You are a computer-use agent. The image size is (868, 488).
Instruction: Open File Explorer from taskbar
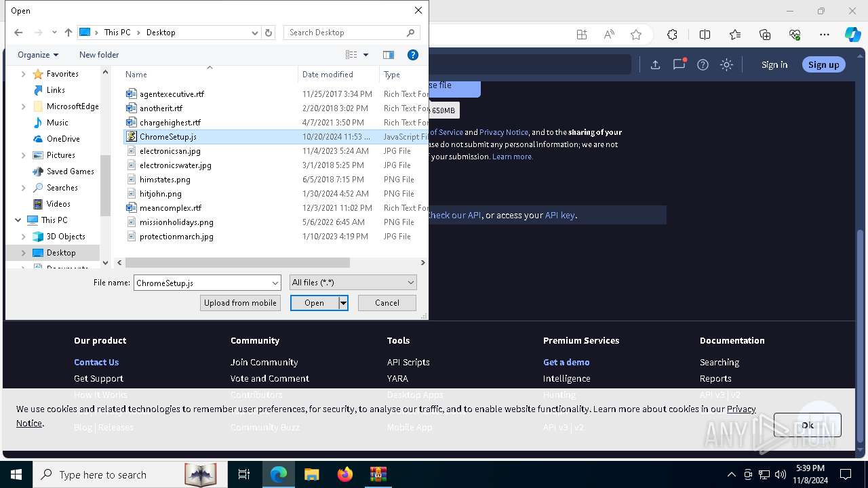[x=311, y=474]
